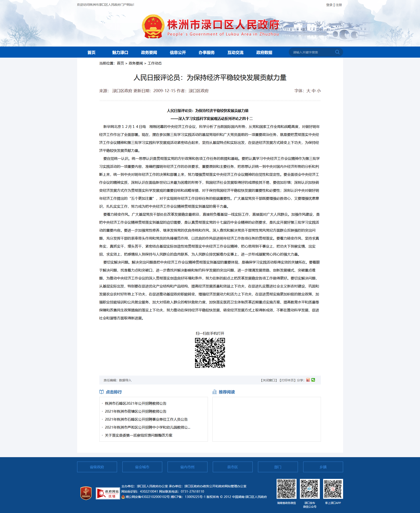The image size is (420, 513).
Task: Open the 办事服务 menu
Action: point(206,53)
